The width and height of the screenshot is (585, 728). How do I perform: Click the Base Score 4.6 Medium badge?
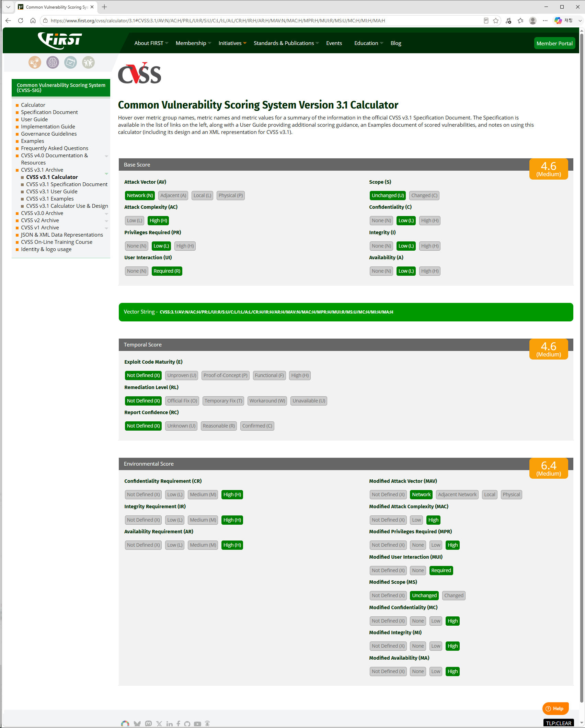click(549, 169)
